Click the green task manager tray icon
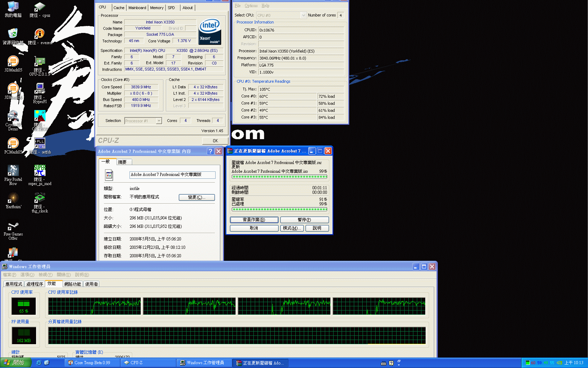588x368 pixels. (528, 363)
